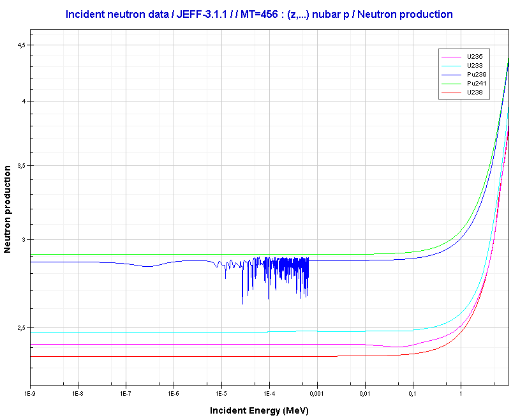Click the 0,1 tick label on x-axis
520x420 pixels.
tap(413, 393)
